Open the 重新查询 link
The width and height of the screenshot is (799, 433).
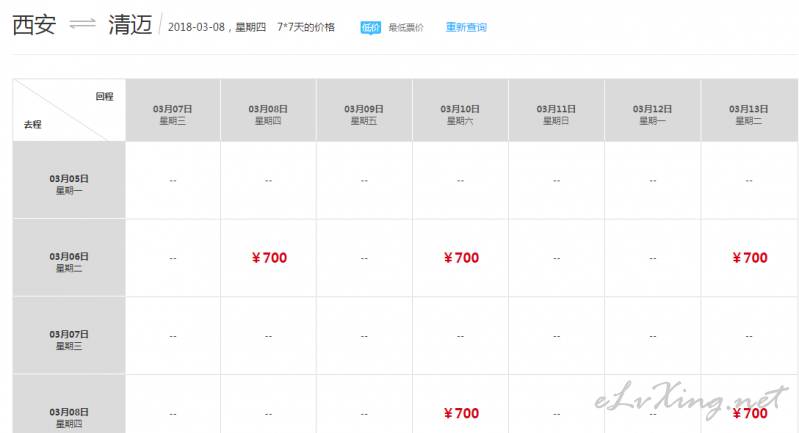(466, 28)
